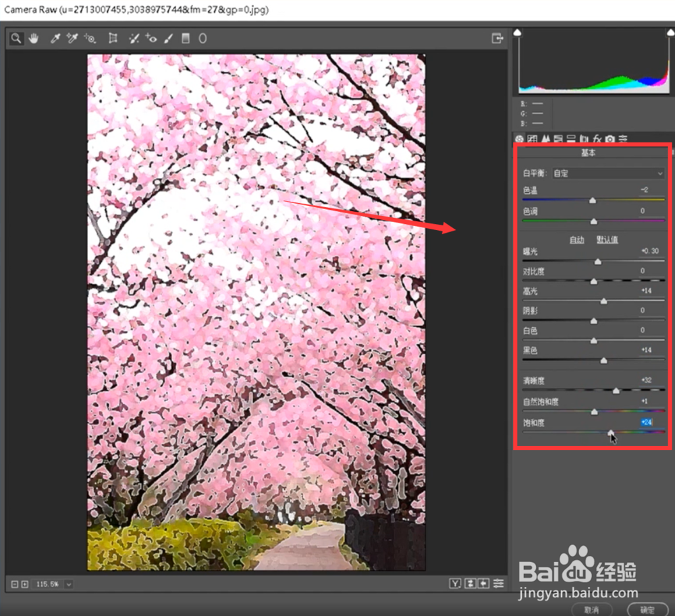
Task: Click the 黑色 blacks slider handle
Action: coord(603,360)
